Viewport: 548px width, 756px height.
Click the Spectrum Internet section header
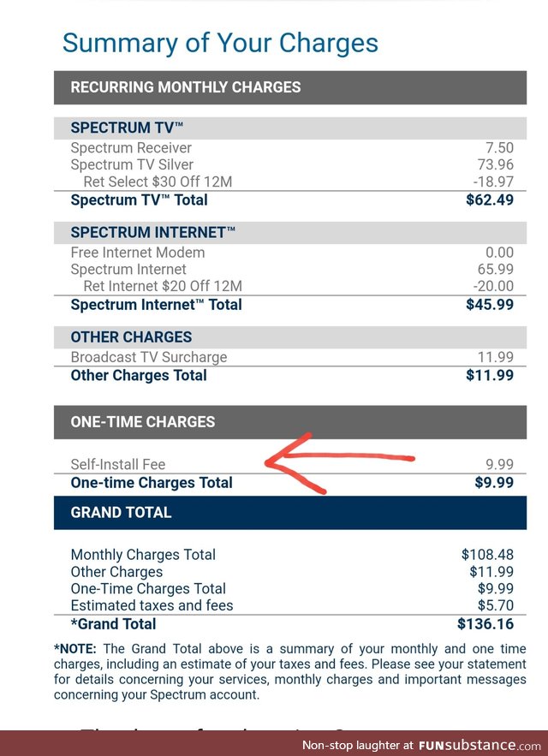pyautogui.click(x=290, y=232)
